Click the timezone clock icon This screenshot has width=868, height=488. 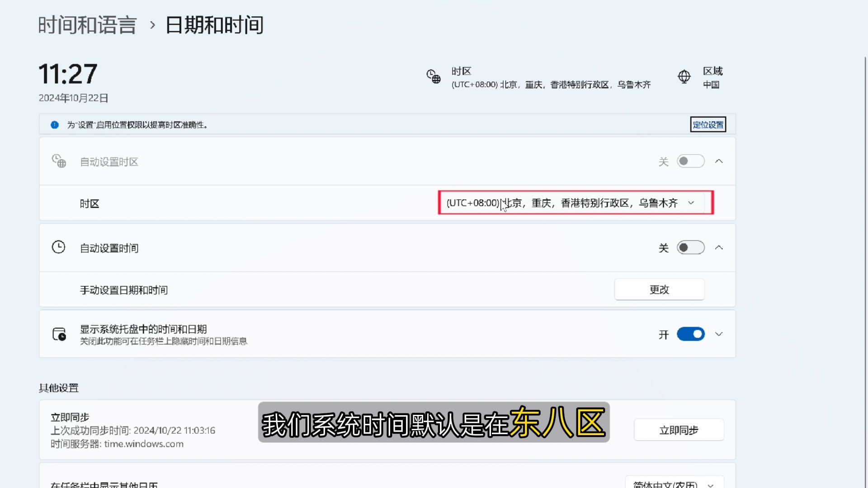click(x=433, y=77)
